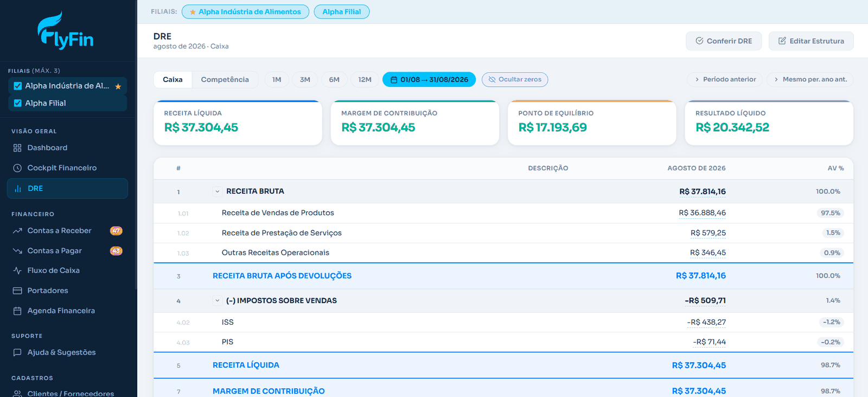The width and height of the screenshot is (868, 397).
Task: Click the FlyFin logo
Action: 66,31
